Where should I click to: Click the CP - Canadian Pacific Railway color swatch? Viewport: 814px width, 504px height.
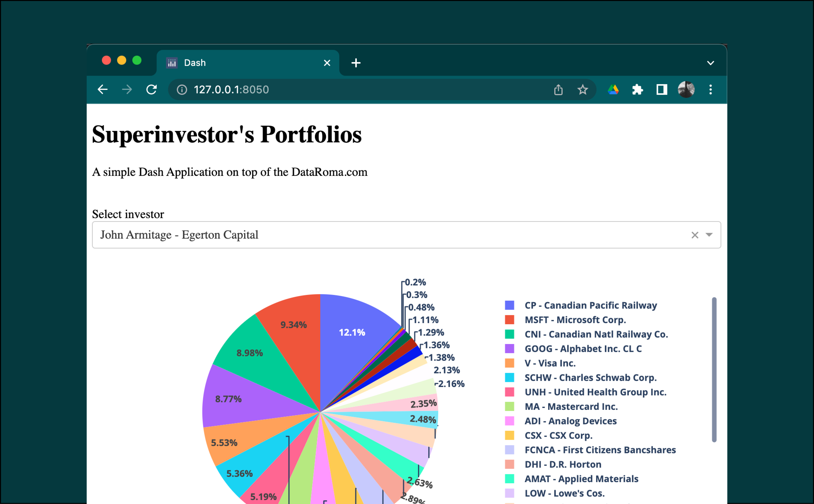tap(509, 305)
